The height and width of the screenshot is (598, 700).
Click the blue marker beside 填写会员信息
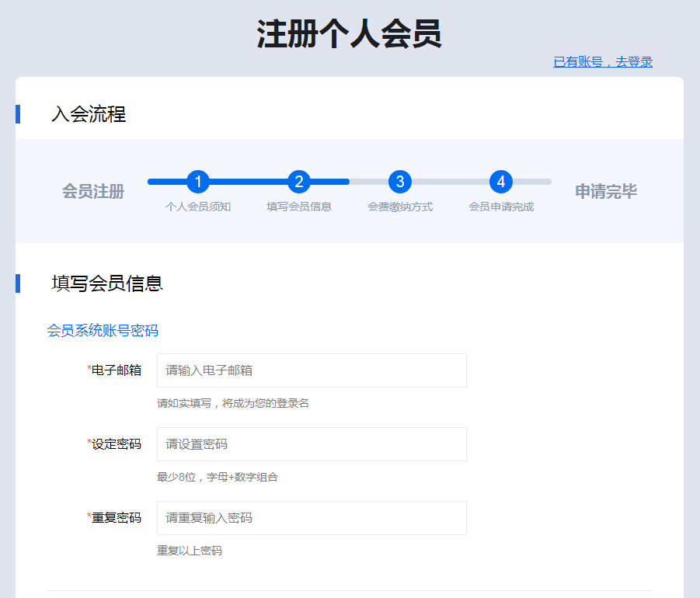click(x=16, y=285)
